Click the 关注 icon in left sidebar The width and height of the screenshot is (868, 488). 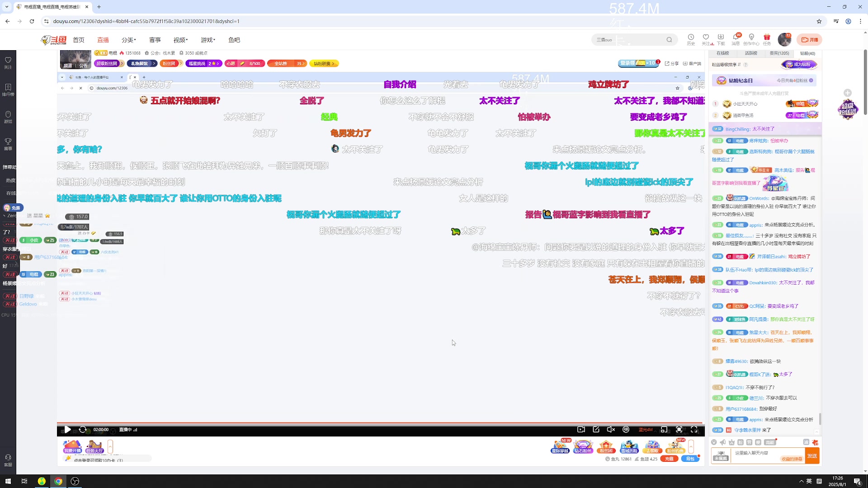click(8, 63)
